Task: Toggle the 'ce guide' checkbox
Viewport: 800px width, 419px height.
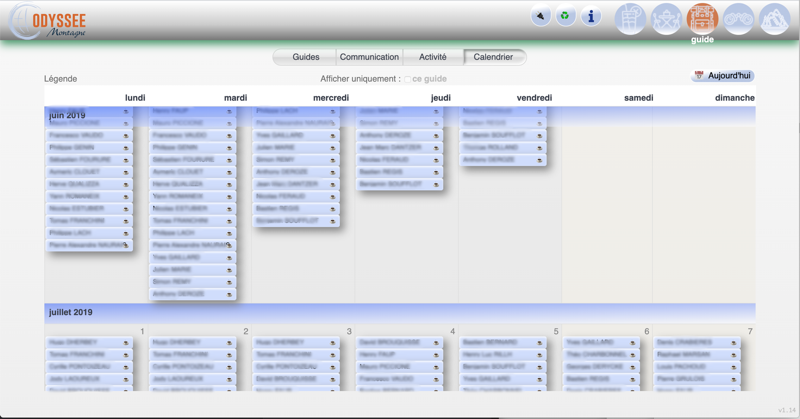Action: pyautogui.click(x=407, y=79)
